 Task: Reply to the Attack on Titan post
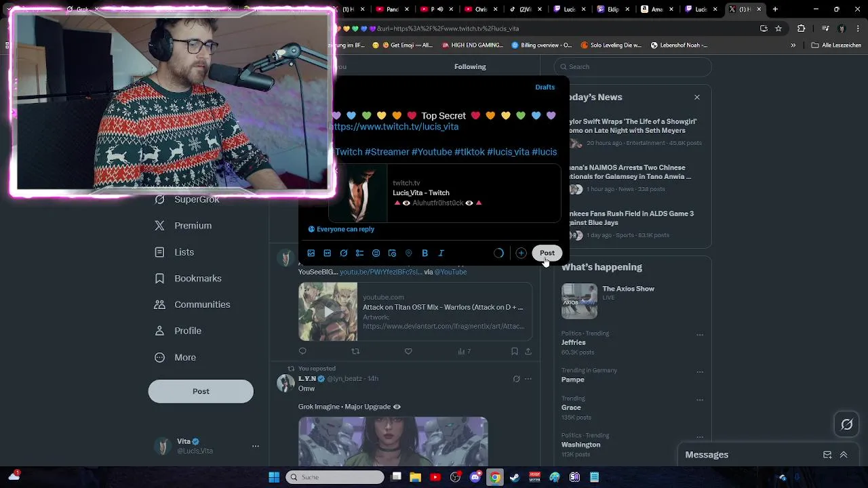302,351
